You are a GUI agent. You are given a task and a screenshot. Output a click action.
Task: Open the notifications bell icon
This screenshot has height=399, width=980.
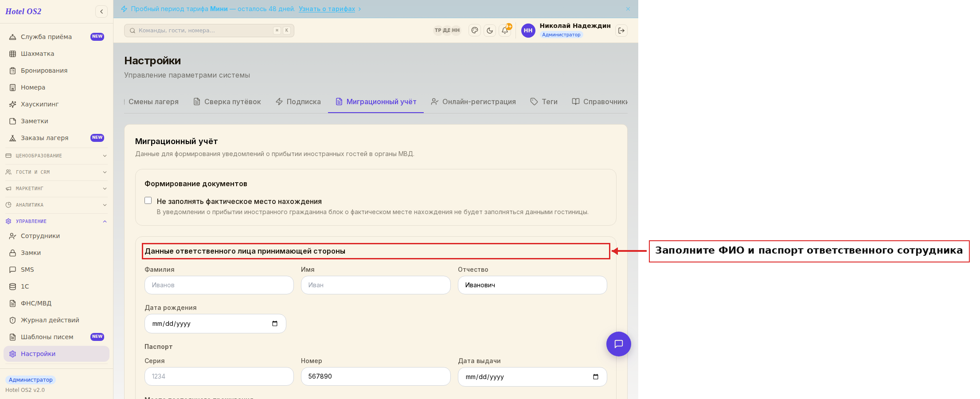coord(505,31)
